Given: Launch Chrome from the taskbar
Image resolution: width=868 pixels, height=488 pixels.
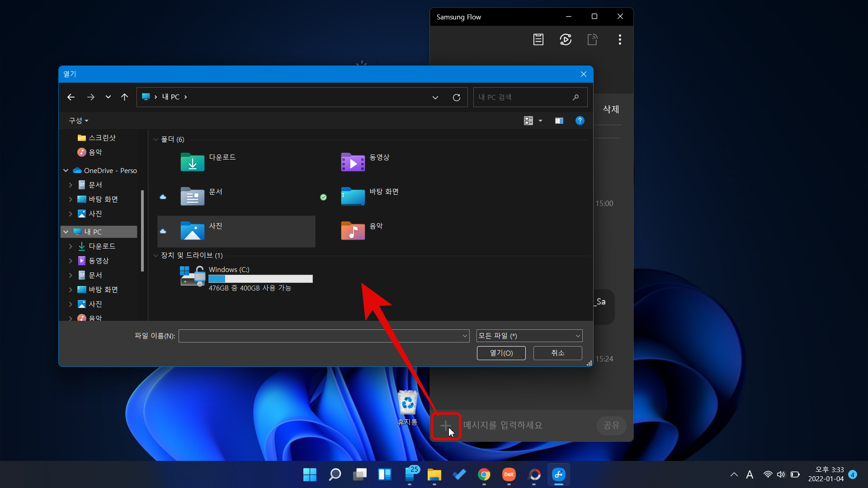Looking at the screenshot, I should (484, 474).
